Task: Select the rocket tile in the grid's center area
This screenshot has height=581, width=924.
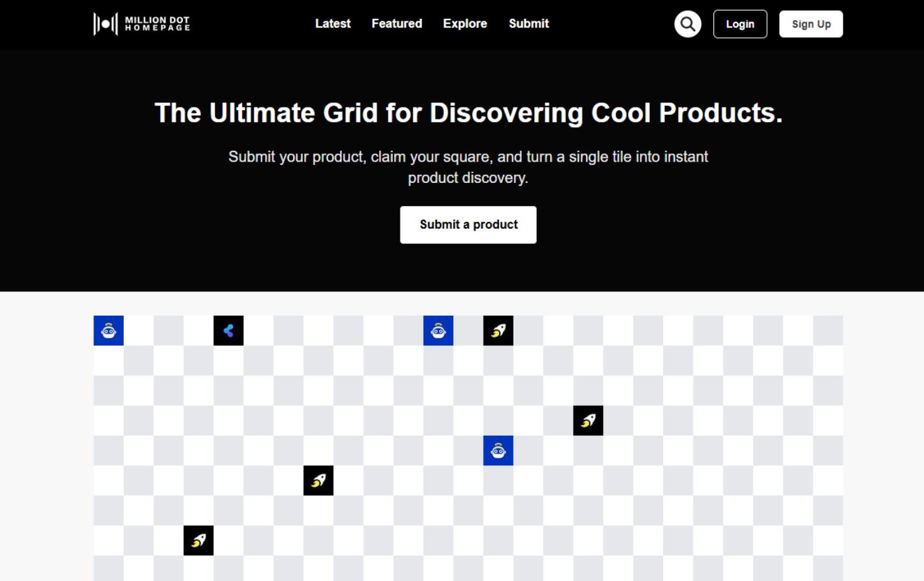Action: tap(318, 480)
